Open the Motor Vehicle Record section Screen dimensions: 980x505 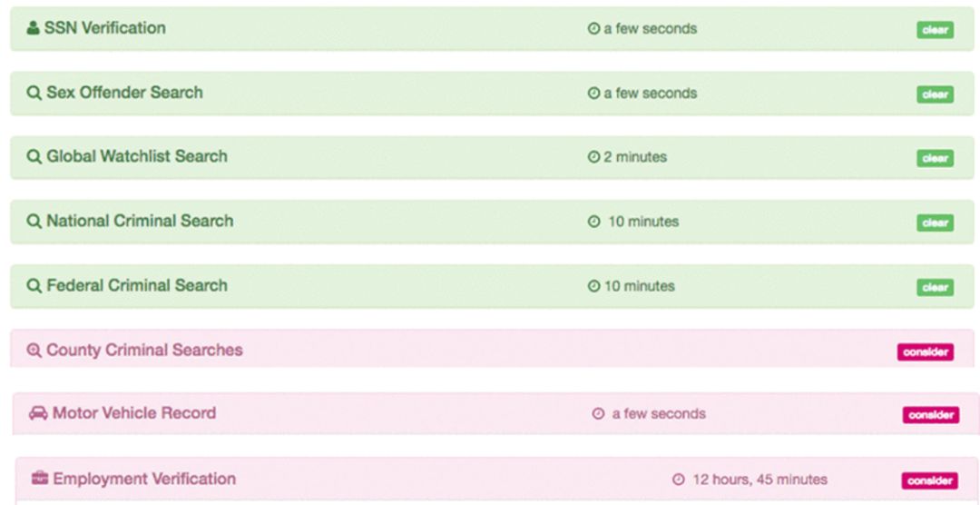[134, 413]
